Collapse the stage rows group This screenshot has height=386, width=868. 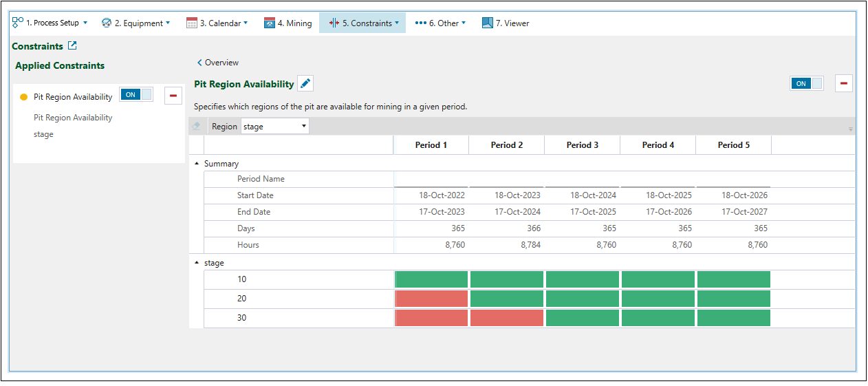[x=197, y=263]
